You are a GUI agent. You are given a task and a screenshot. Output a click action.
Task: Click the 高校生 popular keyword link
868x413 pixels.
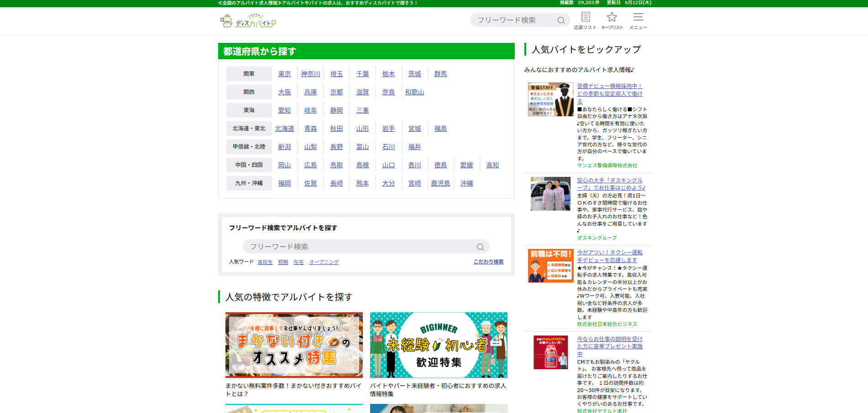tap(265, 262)
